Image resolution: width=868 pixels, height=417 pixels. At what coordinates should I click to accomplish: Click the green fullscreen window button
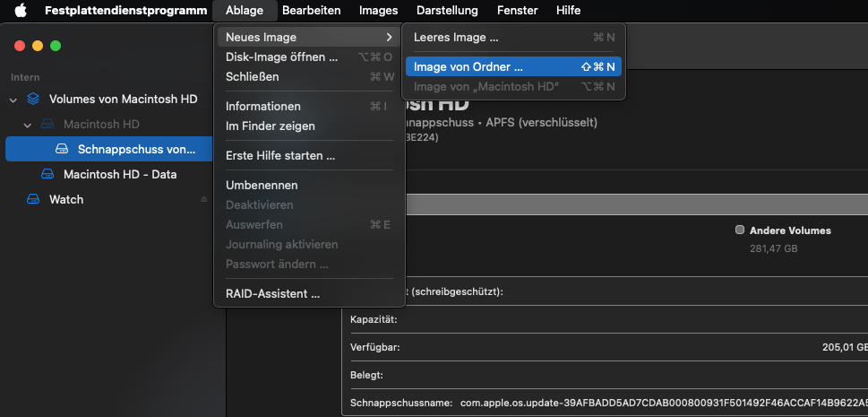[56, 46]
